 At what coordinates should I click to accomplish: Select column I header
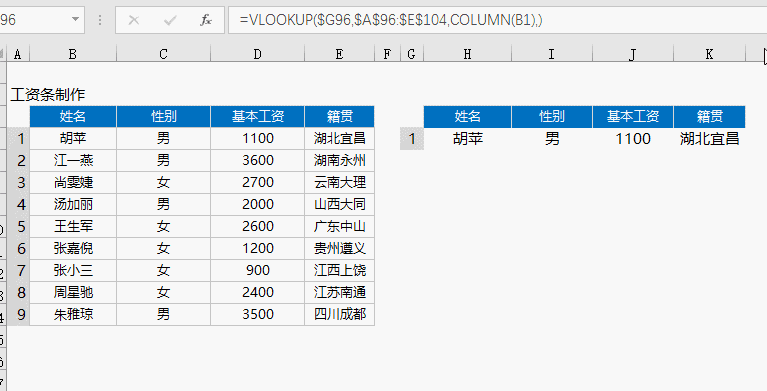pos(552,54)
